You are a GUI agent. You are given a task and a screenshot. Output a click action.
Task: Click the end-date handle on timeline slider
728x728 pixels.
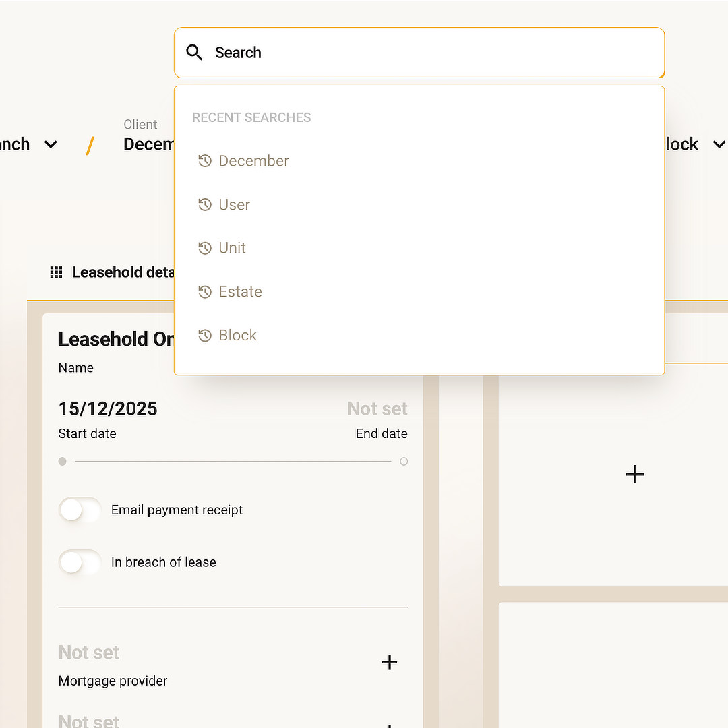click(x=404, y=462)
